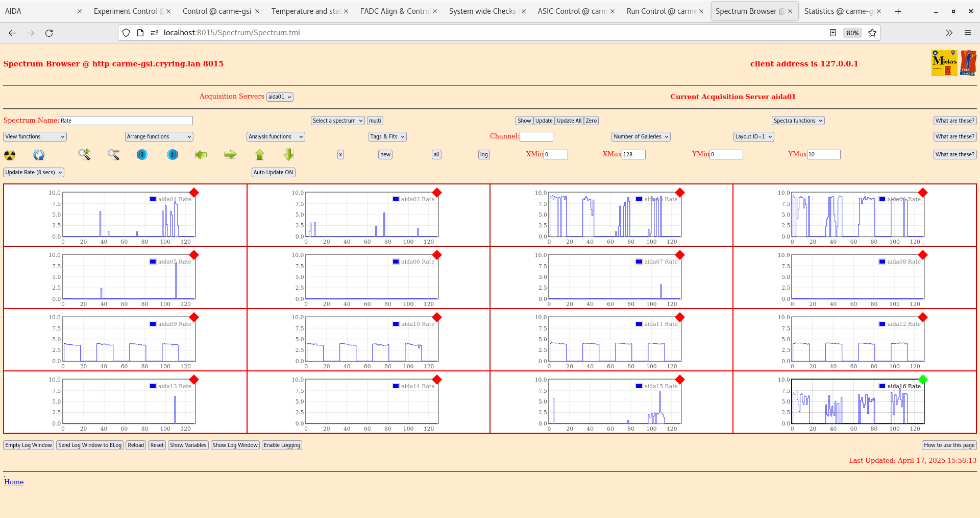980x518 pixels.
Task: Open the Acquisition Servers aida01 dropdown
Action: tap(280, 97)
